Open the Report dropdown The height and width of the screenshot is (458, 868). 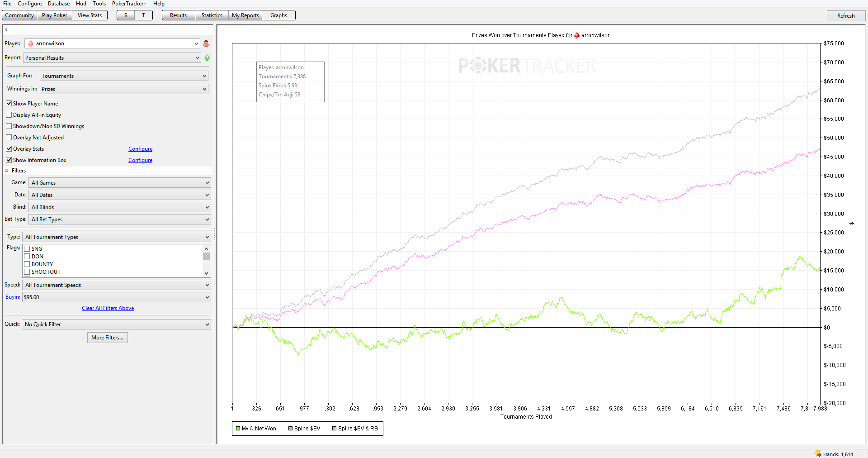tap(112, 58)
